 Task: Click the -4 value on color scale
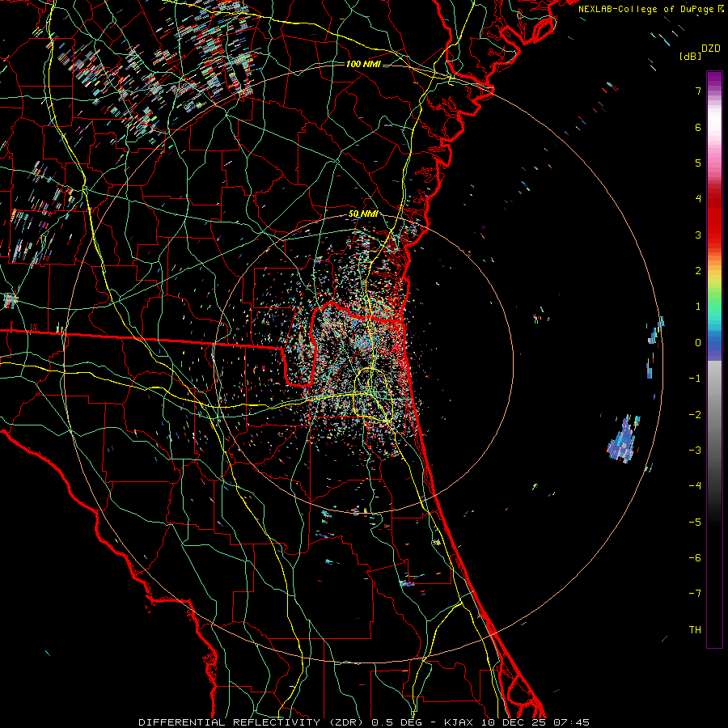point(695,486)
